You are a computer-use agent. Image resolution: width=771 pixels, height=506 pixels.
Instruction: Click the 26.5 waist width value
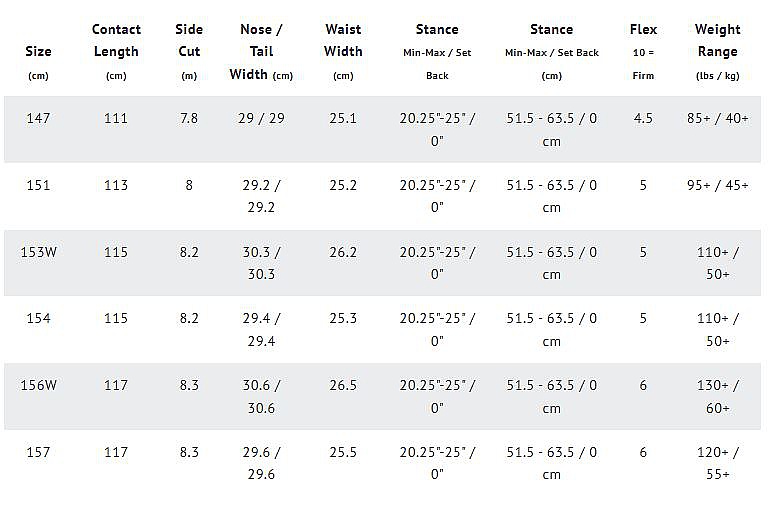click(x=343, y=385)
